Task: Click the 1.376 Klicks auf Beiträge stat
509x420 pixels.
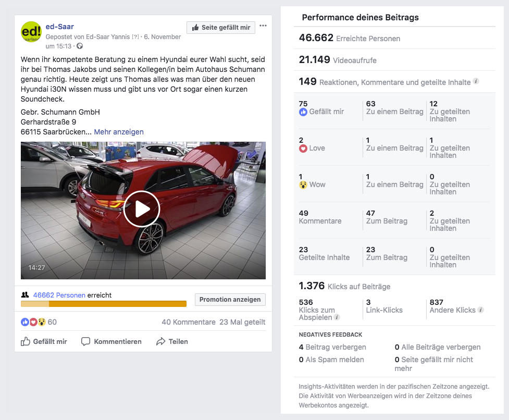Action: [344, 286]
